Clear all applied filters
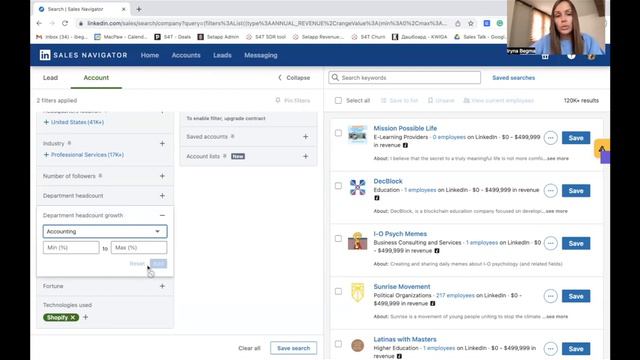 point(249,348)
